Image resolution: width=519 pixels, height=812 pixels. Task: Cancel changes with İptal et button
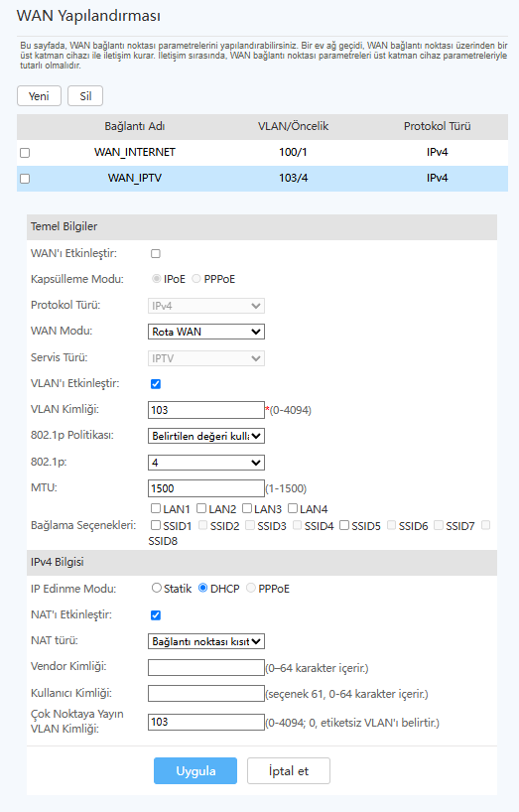click(288, 770)
